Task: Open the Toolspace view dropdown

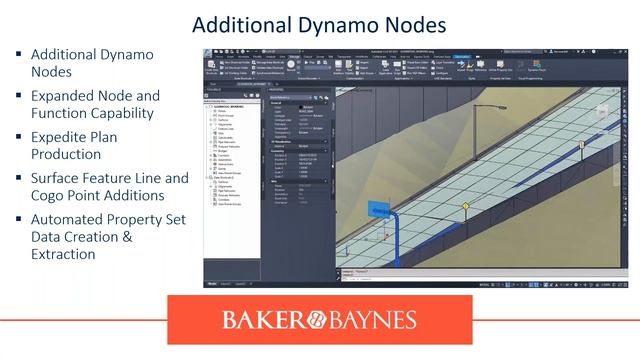Action: [232, 101]
